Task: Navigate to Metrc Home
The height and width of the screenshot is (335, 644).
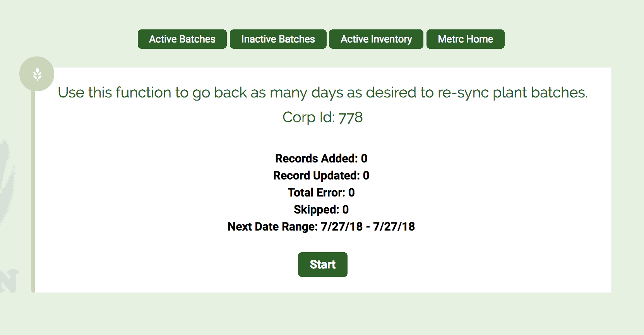Action: (466, 39)
